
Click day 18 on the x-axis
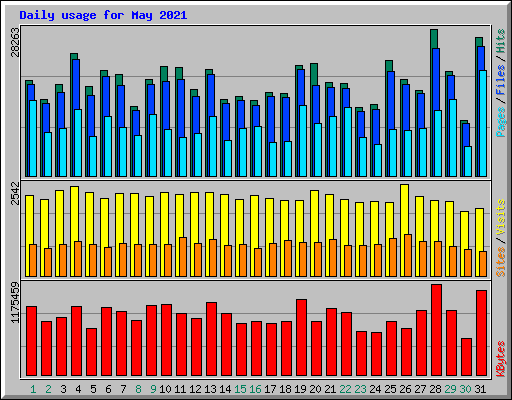285,389
